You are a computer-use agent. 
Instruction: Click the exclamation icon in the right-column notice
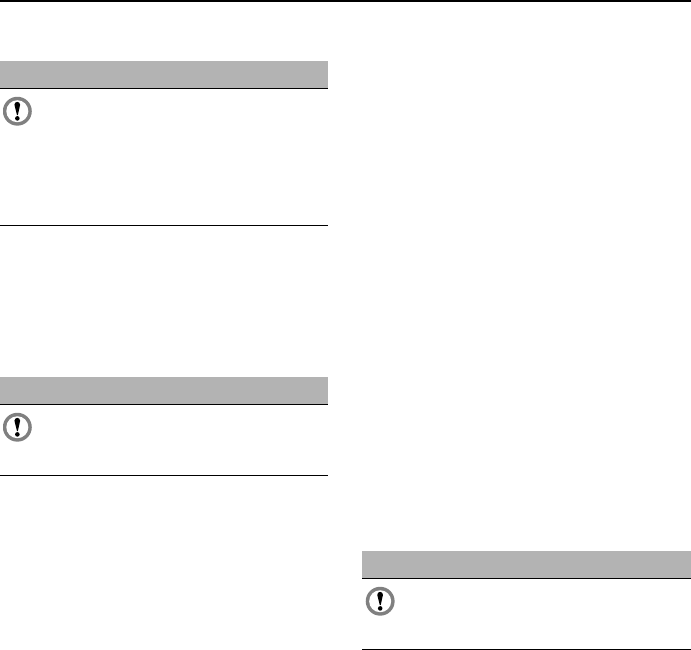[x=380, y=603]
